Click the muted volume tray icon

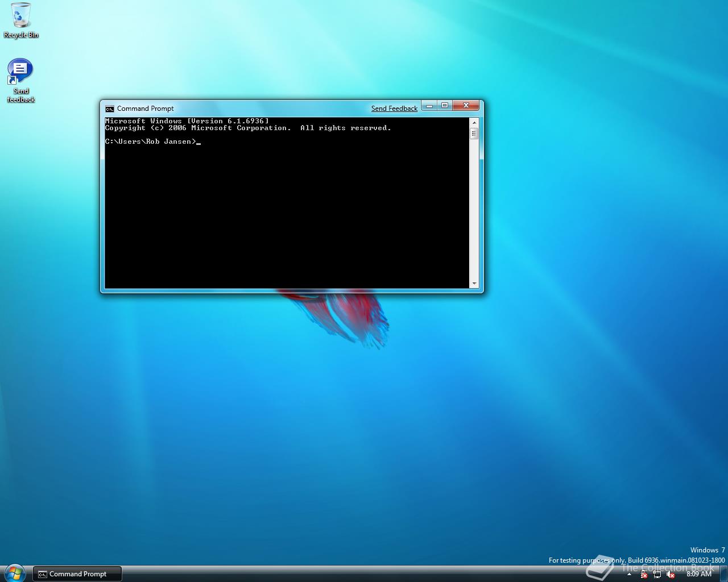671,575
